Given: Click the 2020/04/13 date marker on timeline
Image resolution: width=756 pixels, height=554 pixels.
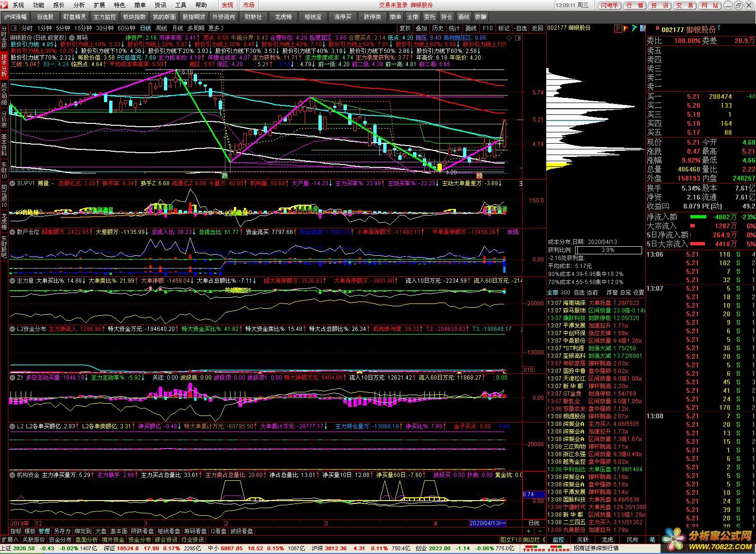Looking at the screenshot, I should (x=487, y=523).
